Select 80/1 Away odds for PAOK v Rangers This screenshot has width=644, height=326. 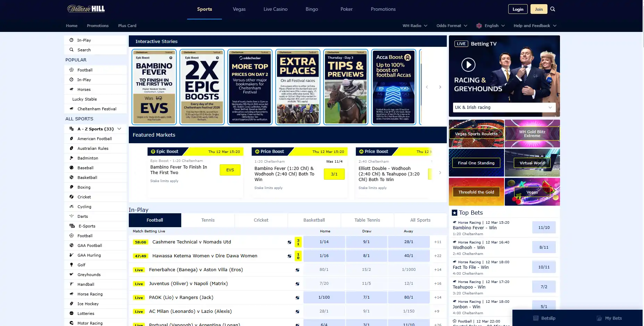(x=409, y=298)
